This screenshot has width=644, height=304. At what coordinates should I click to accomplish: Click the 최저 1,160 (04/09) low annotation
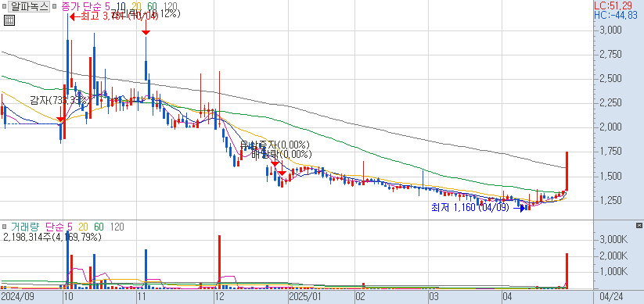[470, 208]
